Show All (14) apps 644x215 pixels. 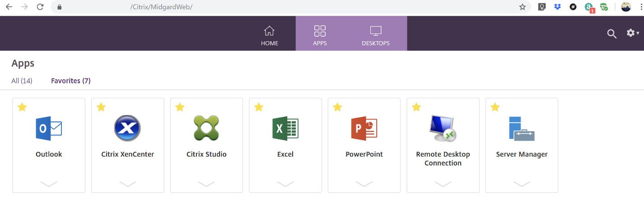pos(22,81)
